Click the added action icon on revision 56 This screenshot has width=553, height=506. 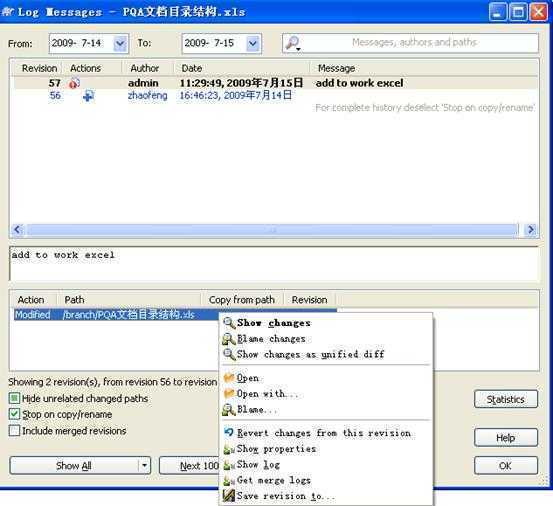(x=88, y=96)
